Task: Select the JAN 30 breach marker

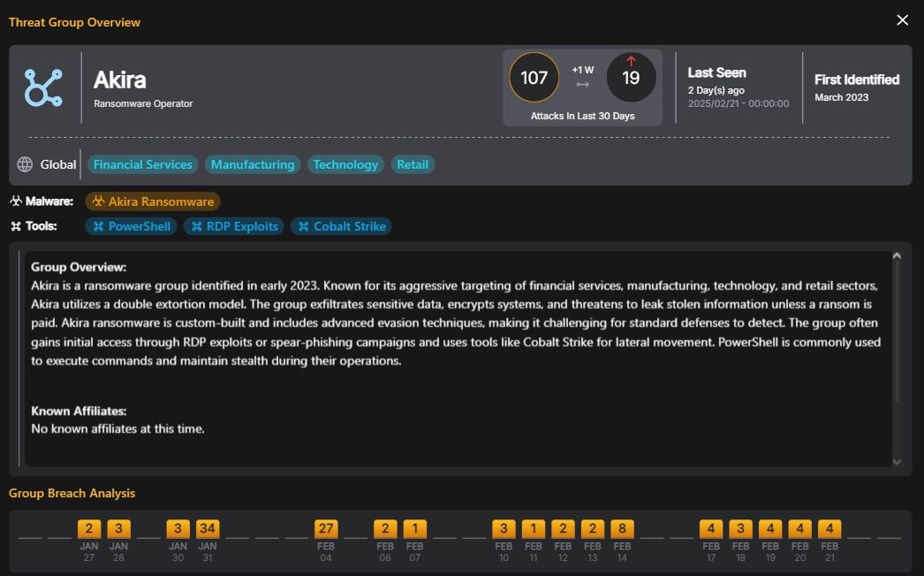Action: click(178, 528)
